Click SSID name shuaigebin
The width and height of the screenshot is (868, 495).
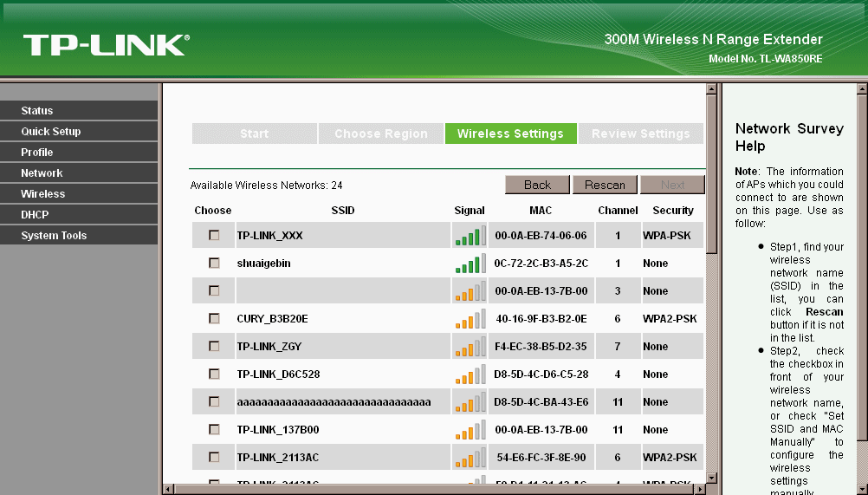[x=263, y=263]
